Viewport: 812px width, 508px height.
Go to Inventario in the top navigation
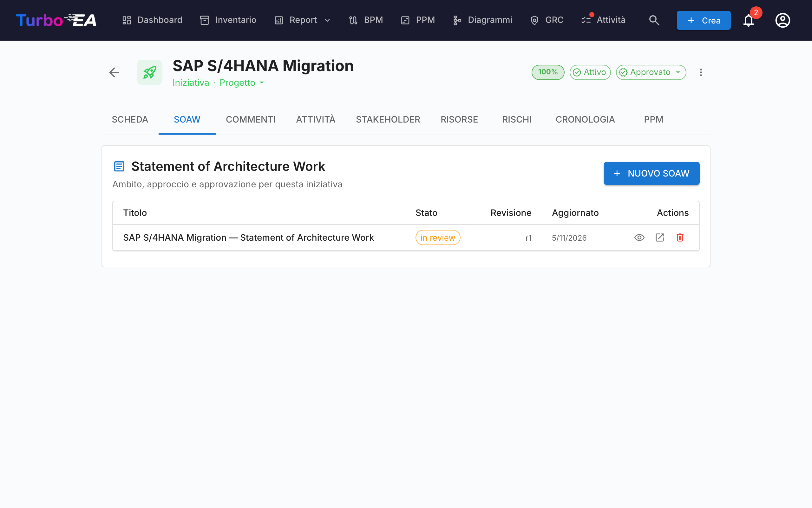(x=228, y=20)
